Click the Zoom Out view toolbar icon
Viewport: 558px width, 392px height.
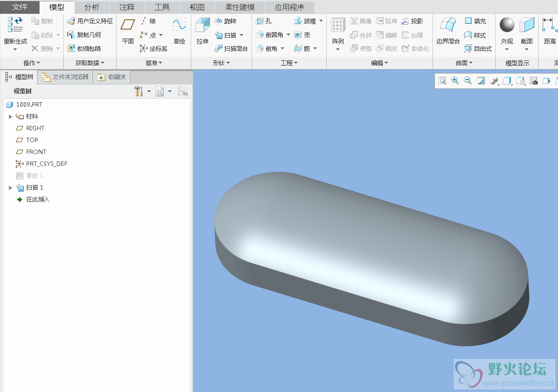click(468, 80)
